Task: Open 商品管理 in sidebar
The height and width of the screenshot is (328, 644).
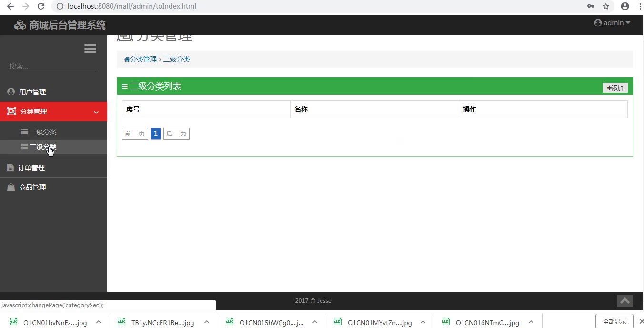Action: pyautogui.click(x=53, y=187)
